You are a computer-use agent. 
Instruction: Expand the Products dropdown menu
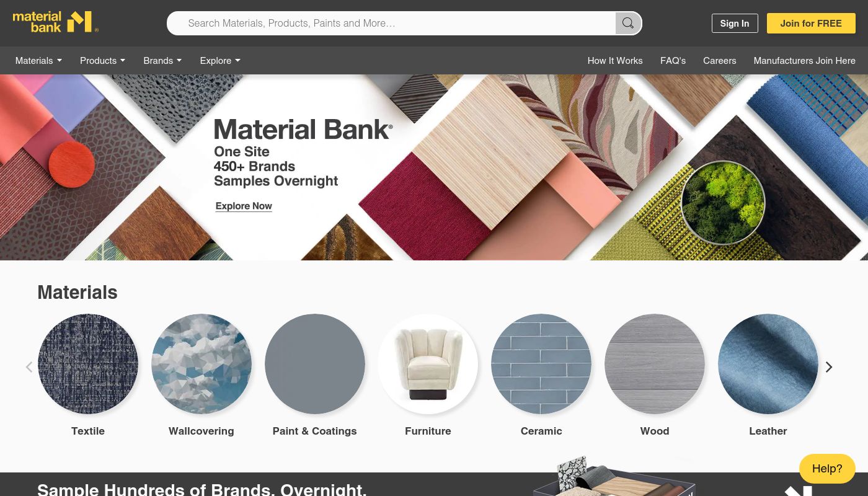pyautogui.click(x=102, y=61)
